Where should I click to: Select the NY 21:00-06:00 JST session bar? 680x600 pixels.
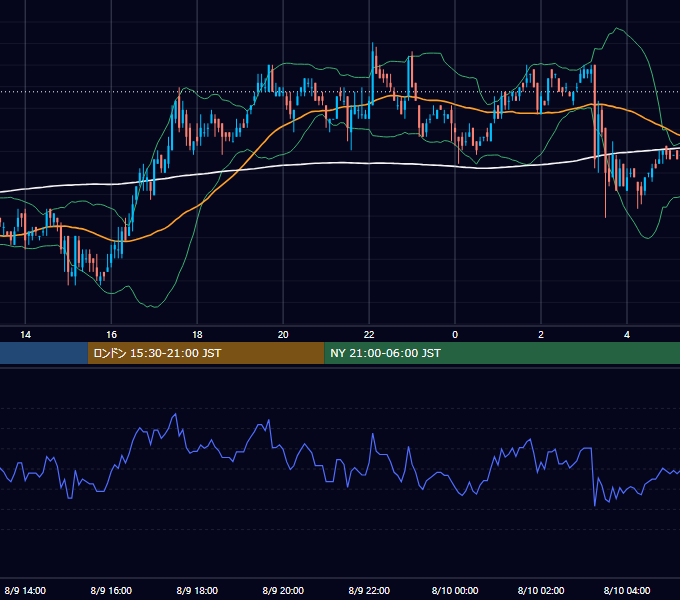tap(502, 353)
